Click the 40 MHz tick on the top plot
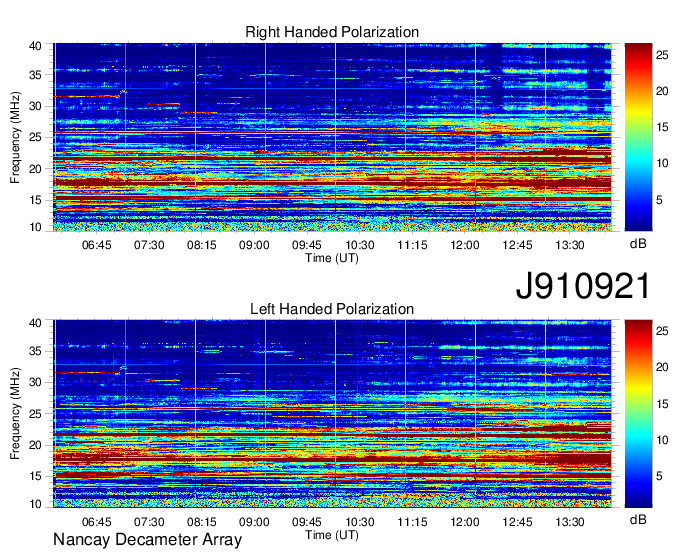 (x=35, y=46)
